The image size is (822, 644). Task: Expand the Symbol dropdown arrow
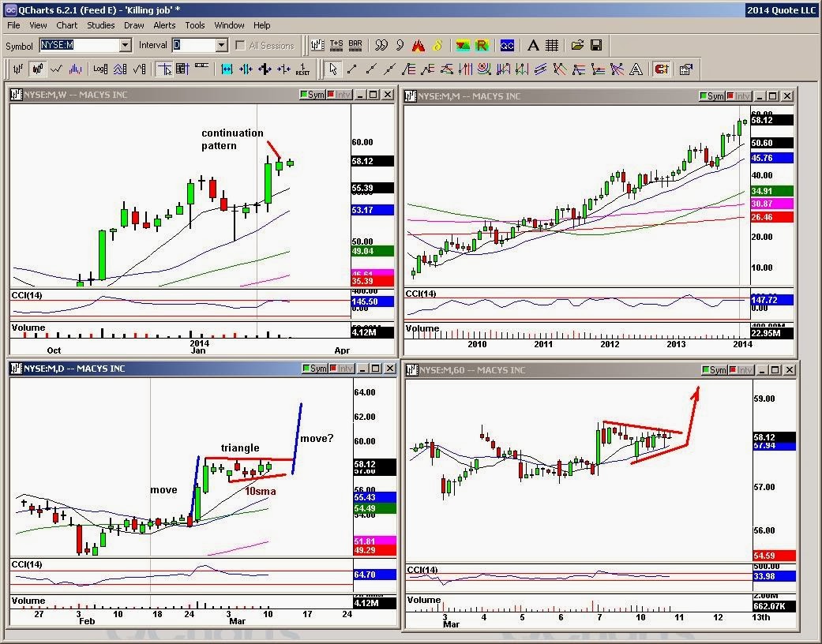(x=126, y=46)
